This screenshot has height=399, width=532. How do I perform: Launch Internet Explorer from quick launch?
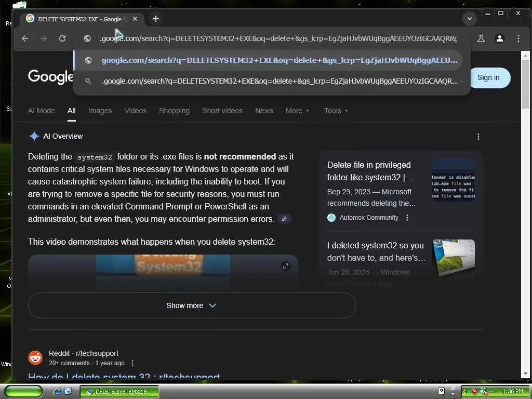coord(57,392)
